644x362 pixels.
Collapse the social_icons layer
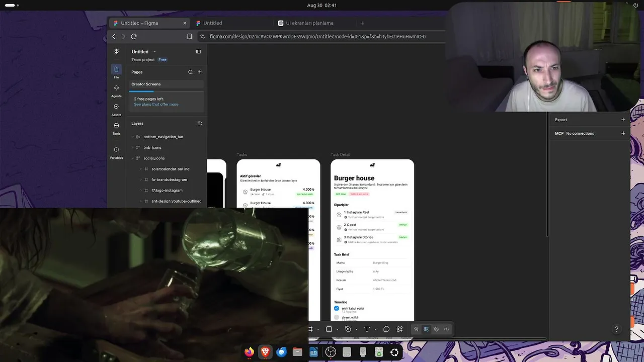coord(133,158)
